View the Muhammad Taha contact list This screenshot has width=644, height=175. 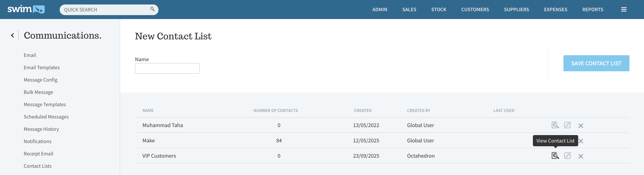pyautogui.click(x=555, y=125)
